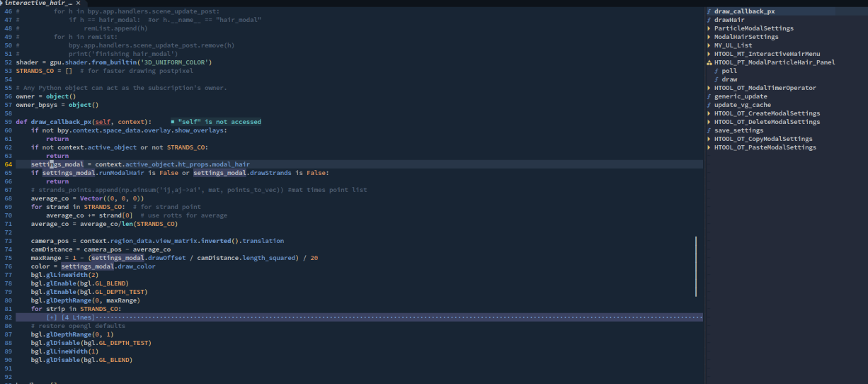Click line number 59 in the gutter
The width and height of the screenshot is (868, 384).
click(8, 122)
